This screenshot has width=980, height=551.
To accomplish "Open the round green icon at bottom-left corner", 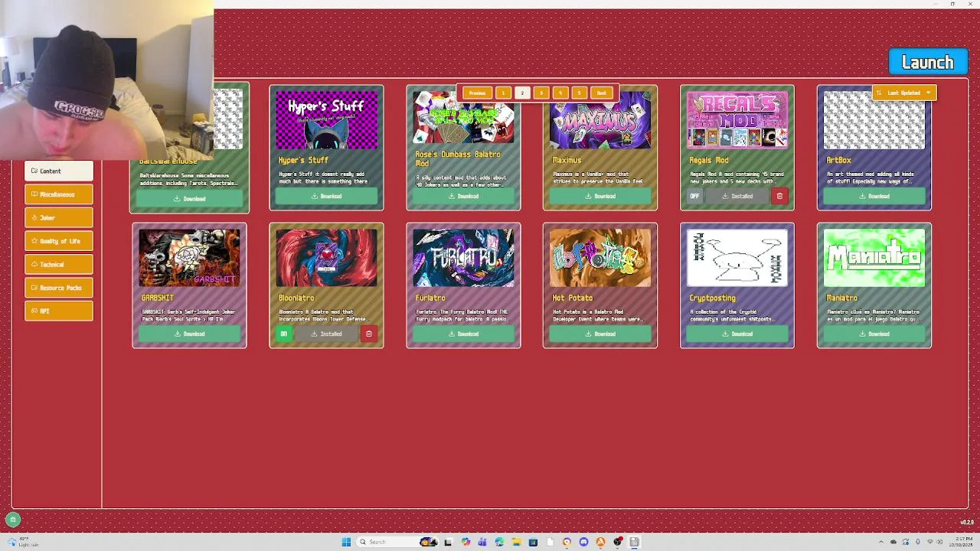I will click(x=12, y=520).
